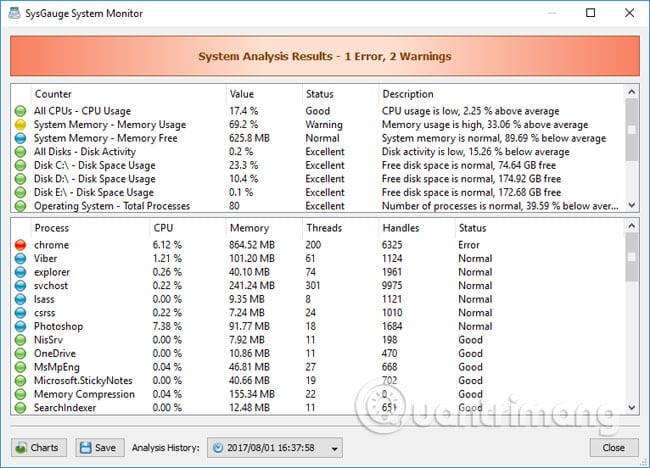The height and width of the screenshot is (468, 650).
Task: Click the green status icon for OneDrive process
Action: (20, 354)
